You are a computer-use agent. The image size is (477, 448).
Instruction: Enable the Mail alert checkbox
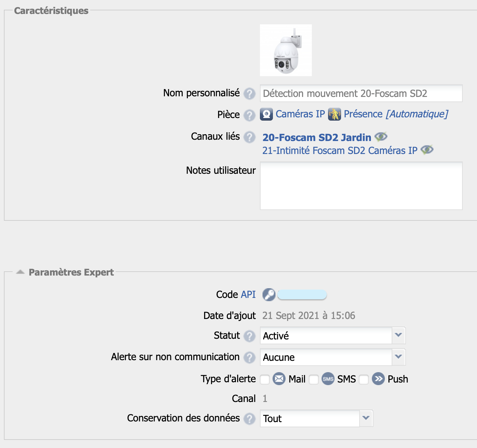coord(265,380)
